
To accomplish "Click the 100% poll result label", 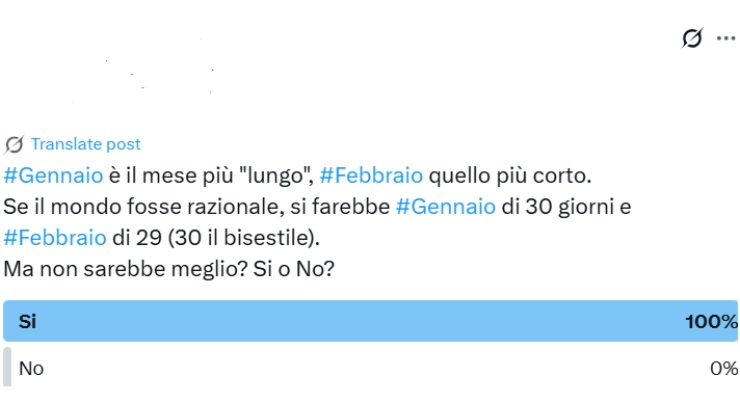I will [711, 321].
